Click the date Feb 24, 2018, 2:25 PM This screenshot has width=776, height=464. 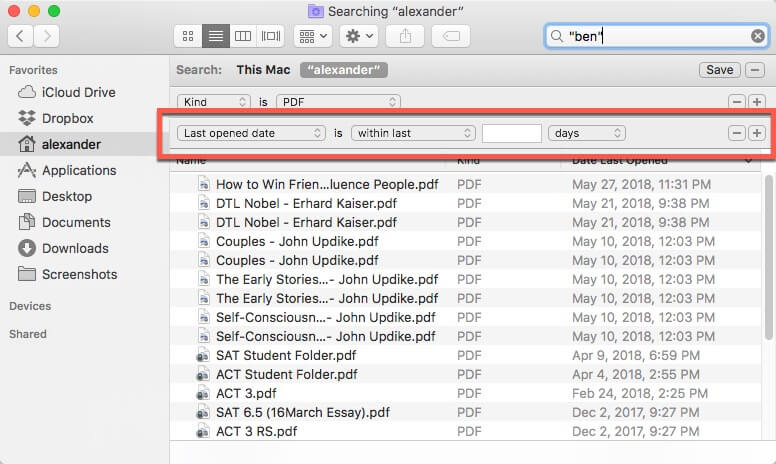(640, 394)
